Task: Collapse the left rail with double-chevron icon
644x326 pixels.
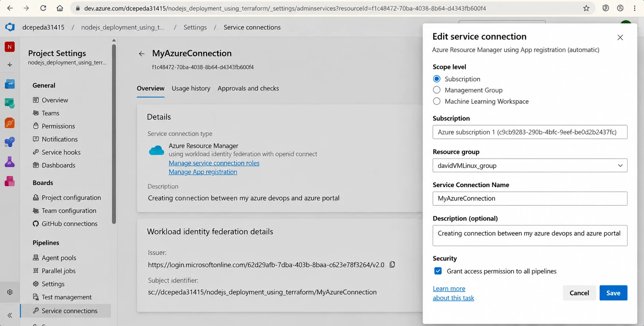Action: tap(10, 315)
